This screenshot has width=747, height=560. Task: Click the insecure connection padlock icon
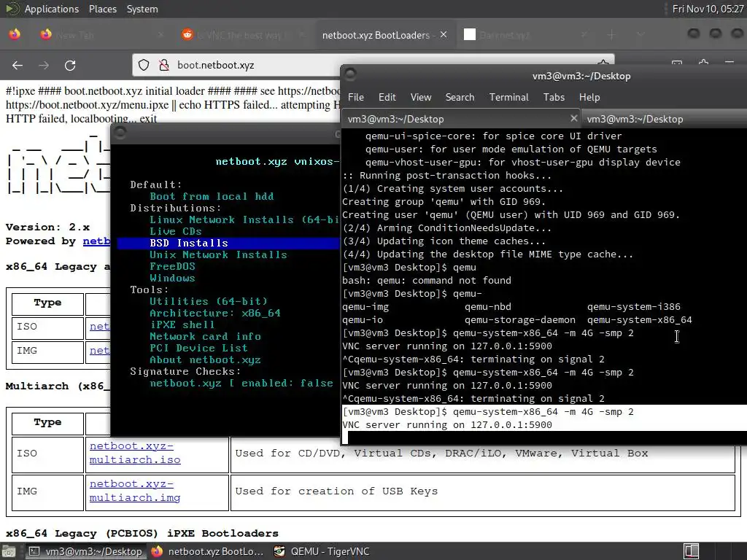click(x=164, y=65)
